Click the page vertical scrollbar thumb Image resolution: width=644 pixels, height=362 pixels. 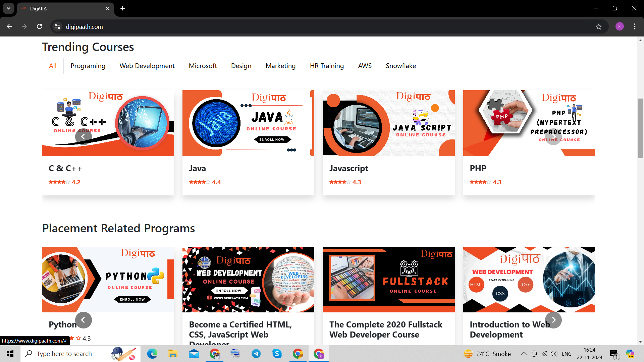(x=640, y=128)
